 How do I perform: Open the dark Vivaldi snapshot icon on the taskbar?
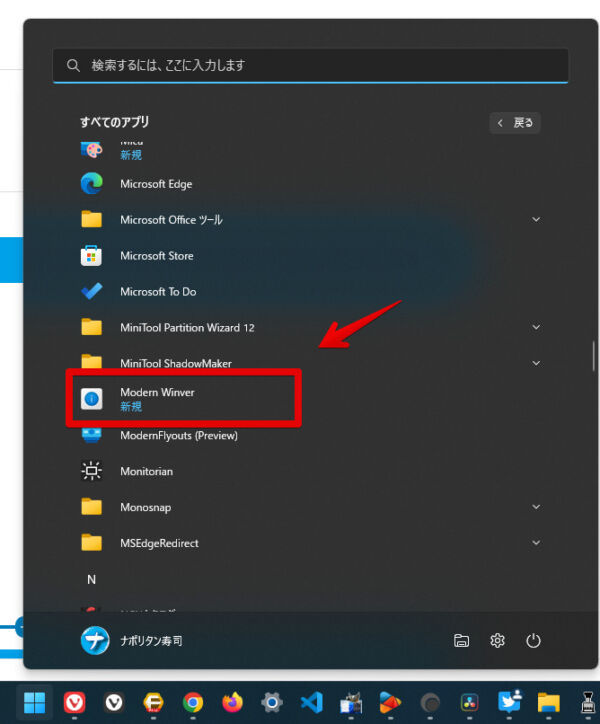click(x=114, y=703)
